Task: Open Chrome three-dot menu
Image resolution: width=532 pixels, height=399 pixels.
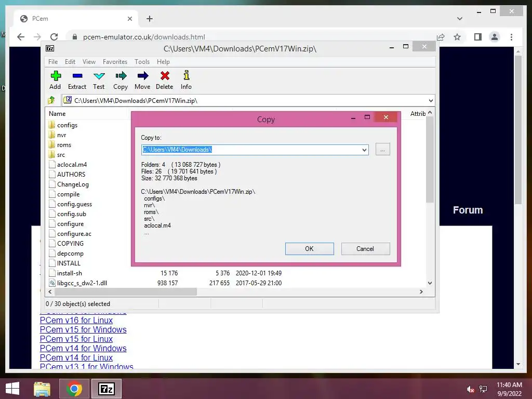Action: pyautogui.click(x=511, y=37)
